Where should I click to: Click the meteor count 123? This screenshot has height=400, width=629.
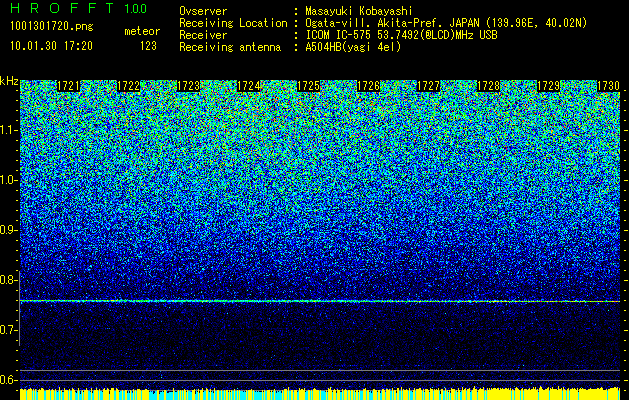coord(148,47)
